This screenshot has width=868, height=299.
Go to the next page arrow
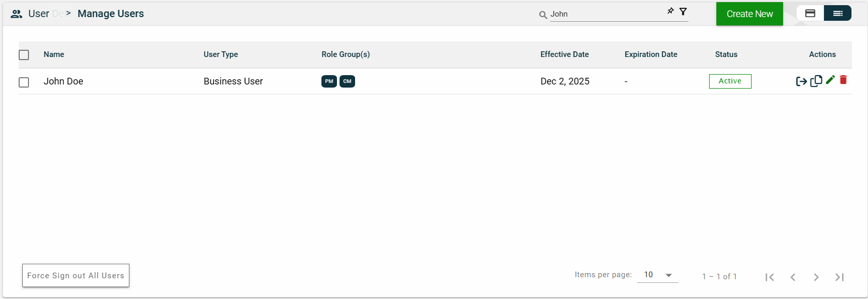tap(816, 277)
